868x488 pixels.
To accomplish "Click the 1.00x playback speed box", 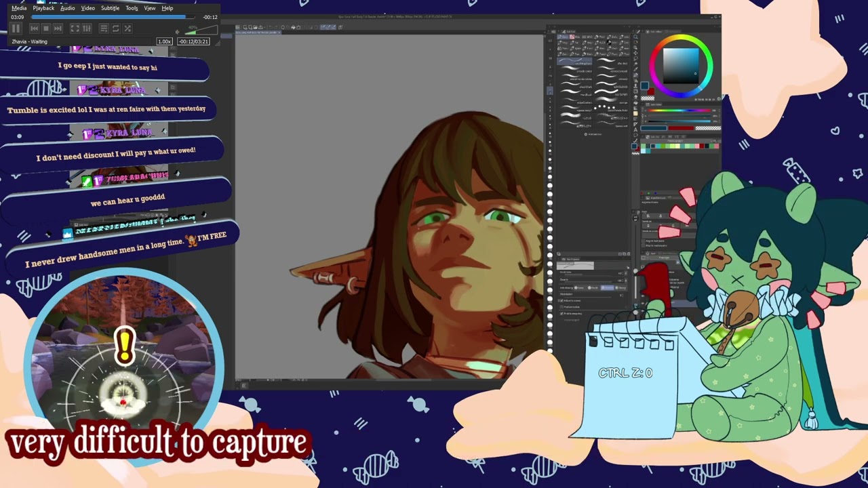I will point(164,41).
